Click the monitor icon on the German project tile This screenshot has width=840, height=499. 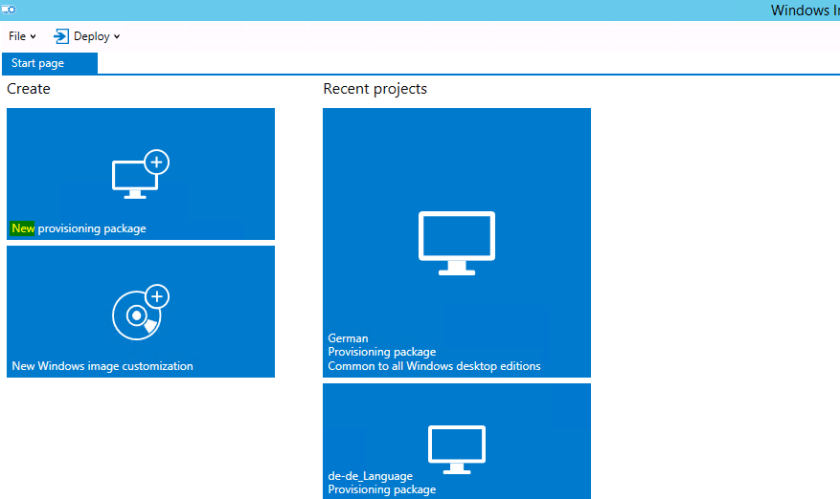point(456,242)
